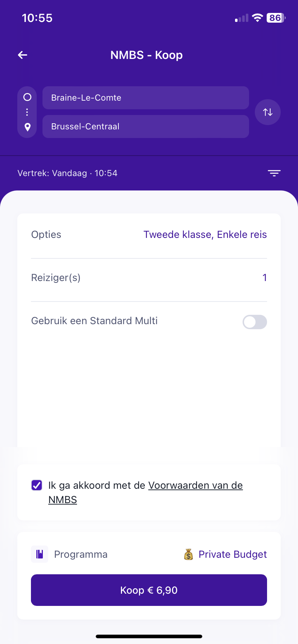Edit destination station Brussel-Centraal
The height and width of the screenshot is (644, 298).
[145, 126]
